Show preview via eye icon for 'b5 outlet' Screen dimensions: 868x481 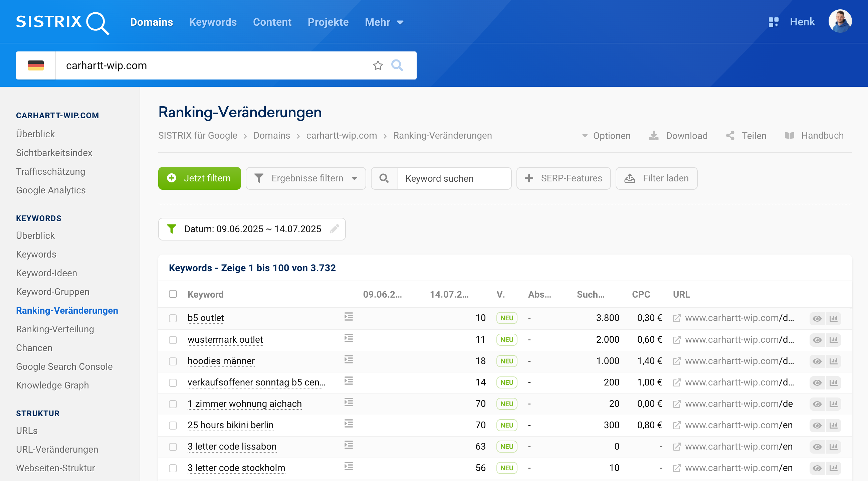pyautogui.click(x=817, y=318)
